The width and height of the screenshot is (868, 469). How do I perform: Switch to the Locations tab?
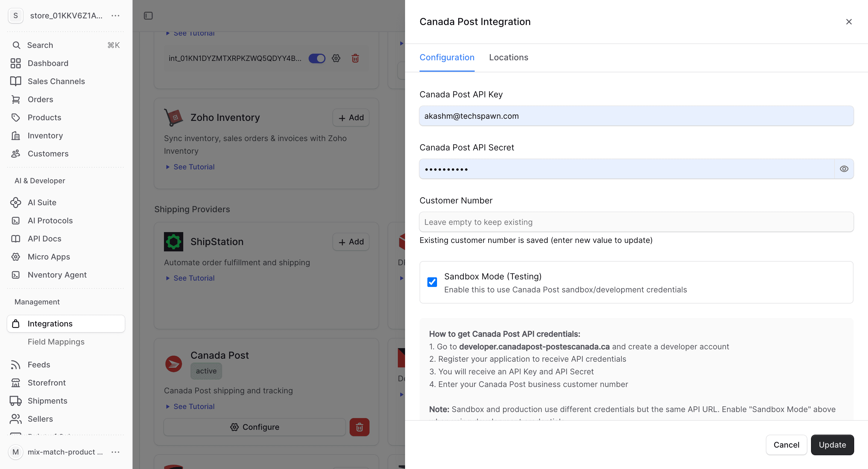[x=508, y=57]
